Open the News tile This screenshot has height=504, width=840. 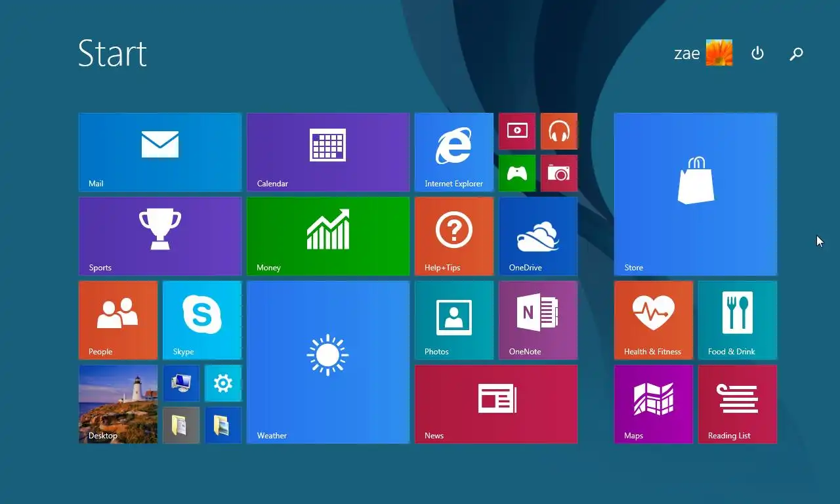click(x=496, y=404)
